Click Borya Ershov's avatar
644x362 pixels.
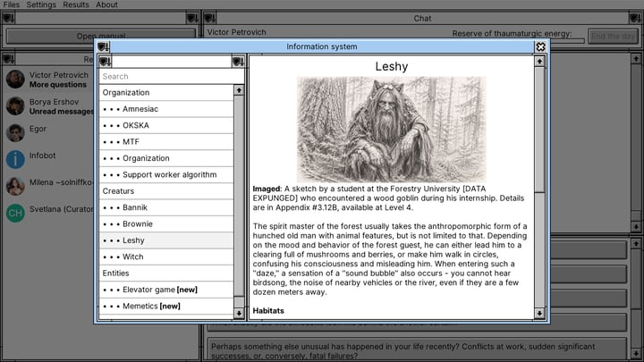[15, 105]
